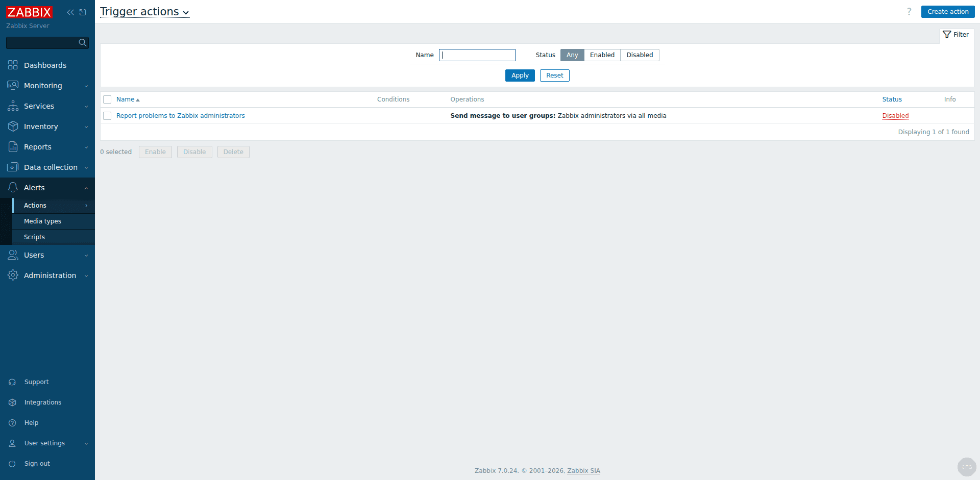Viewport: 980px width, 480px height.
Task: Click the Users sidebar icon
Action: 13,255
